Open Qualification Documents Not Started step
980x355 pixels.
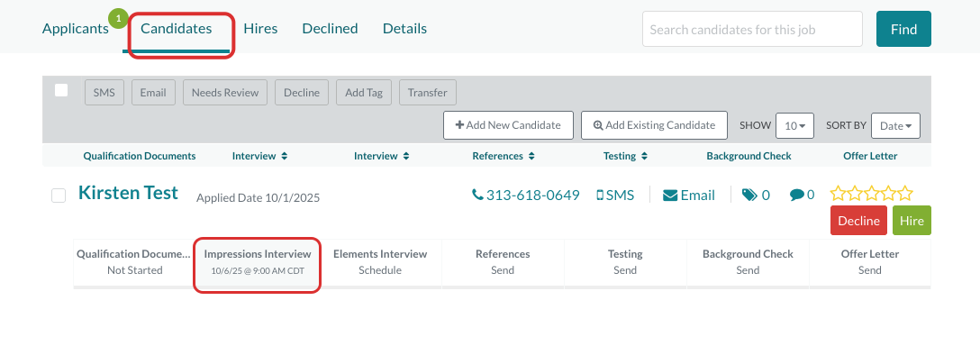coord(134,262)
